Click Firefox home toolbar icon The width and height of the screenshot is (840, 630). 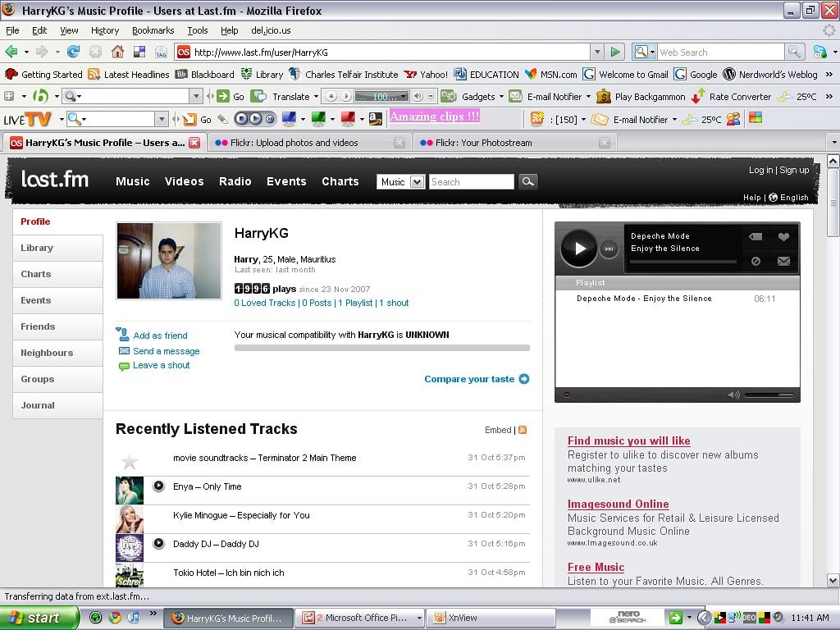[117, 52]
